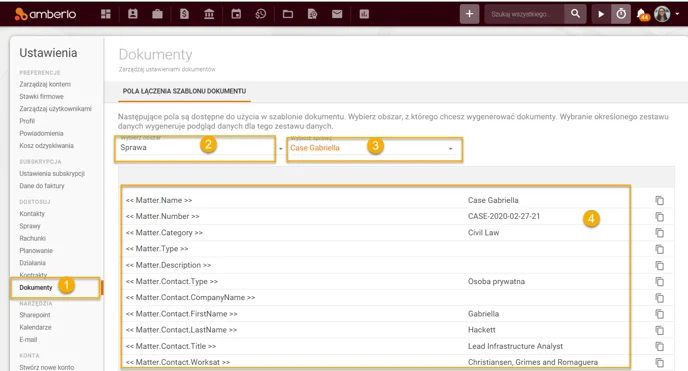This screenshot has width=688, height=371.
Task: Click Christiansen, Grimes and Romaguera value
Action: tap(533, 362)
